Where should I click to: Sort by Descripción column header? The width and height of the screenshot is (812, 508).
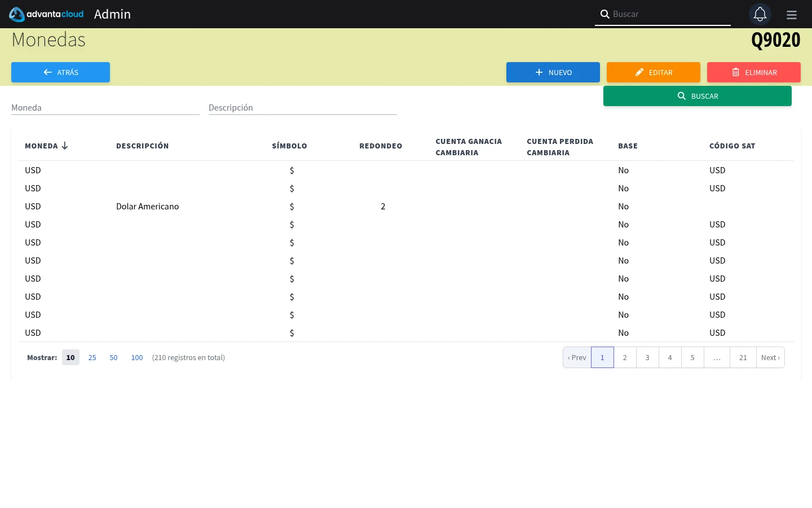click(143, 146)
